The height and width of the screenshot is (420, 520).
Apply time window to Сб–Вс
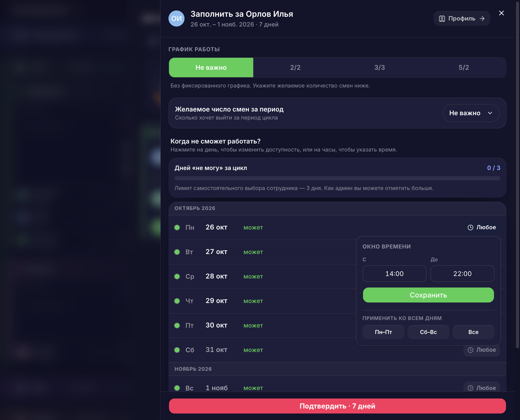[428, 332]
